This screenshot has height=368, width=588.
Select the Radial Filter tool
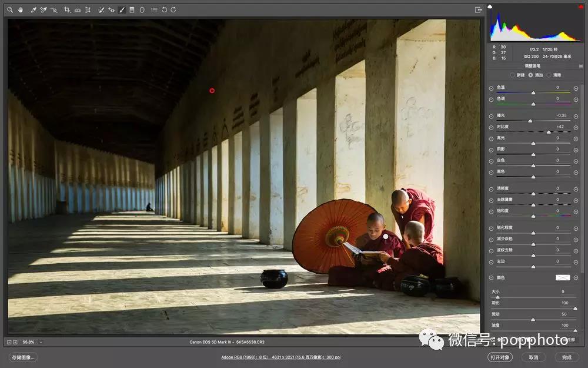pos(142,9)
